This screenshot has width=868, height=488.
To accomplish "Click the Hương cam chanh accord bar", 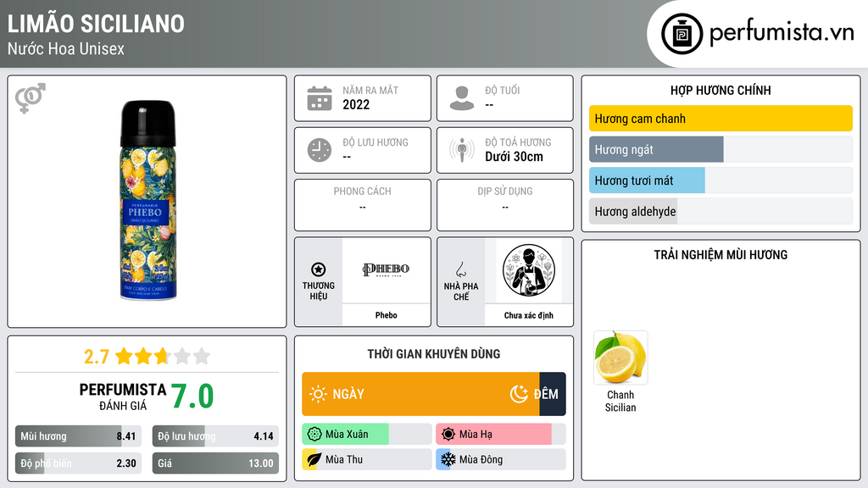I will point(721,119).
